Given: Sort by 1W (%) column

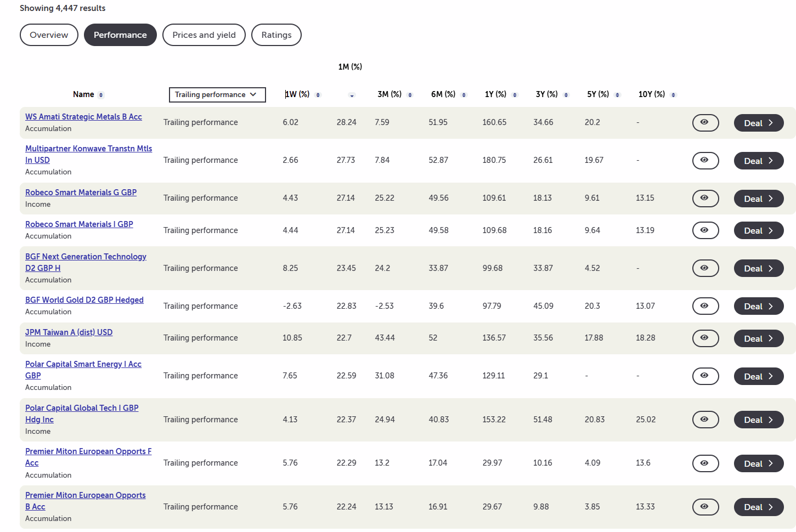Looking at the screenshot, I should pos(318,95).
